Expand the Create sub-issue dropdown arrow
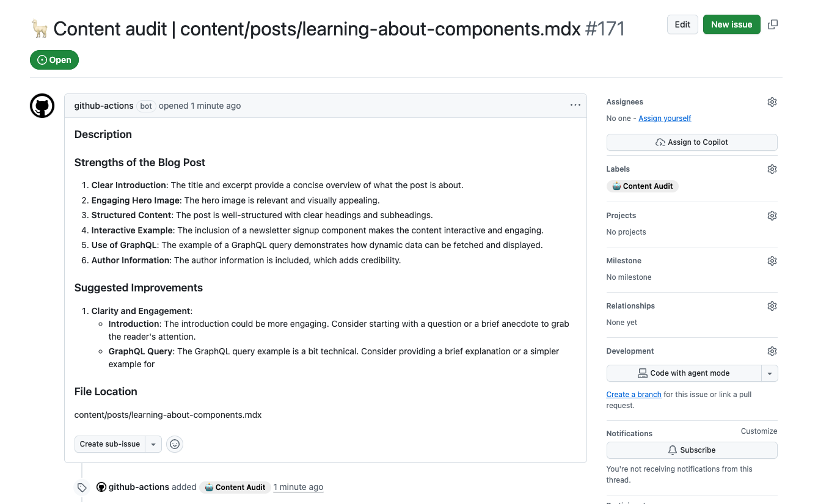818x504 pixels. click(153, 444)
